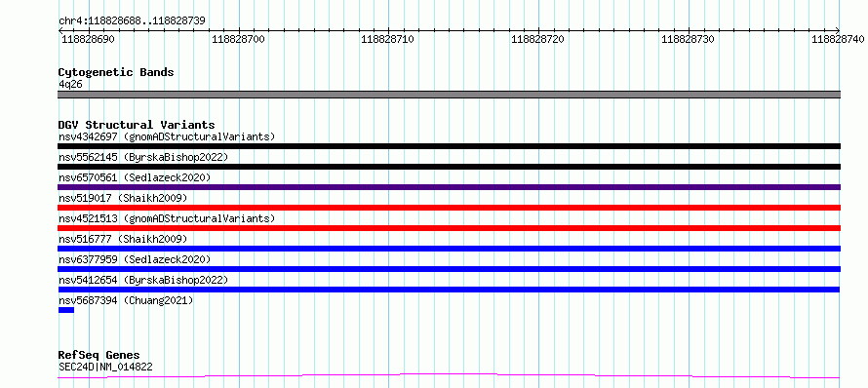Click the purple bar under nsv6570561

[x=449, y=187]
